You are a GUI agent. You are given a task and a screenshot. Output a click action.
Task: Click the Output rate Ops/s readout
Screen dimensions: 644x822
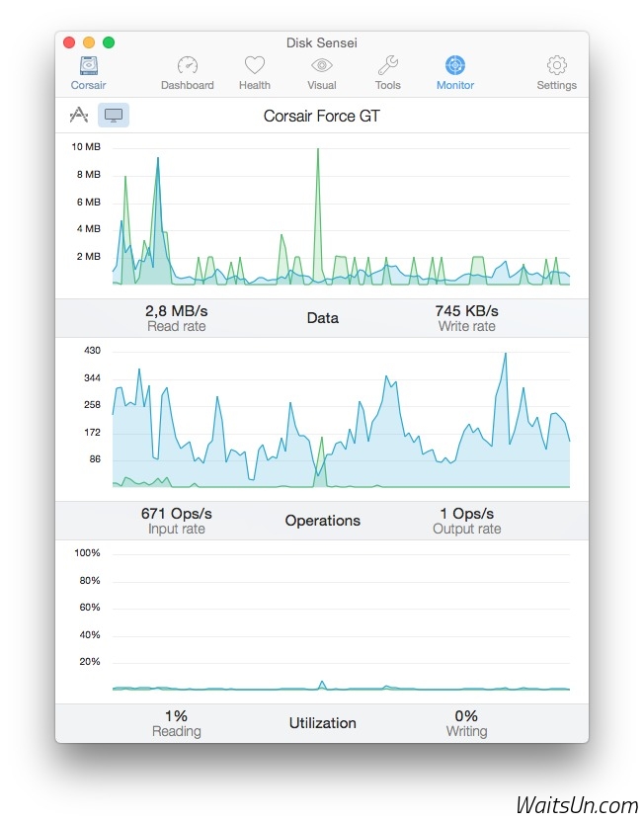(467, 514)
